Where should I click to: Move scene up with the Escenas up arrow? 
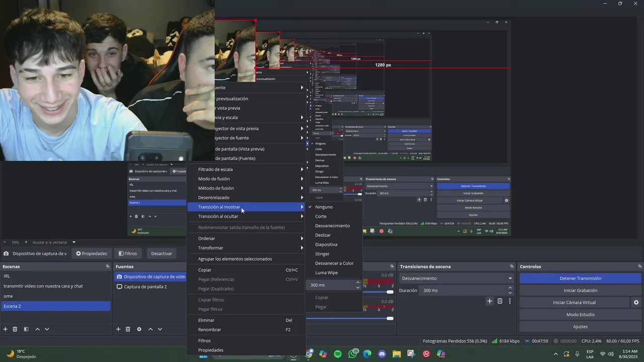[37, 329]
